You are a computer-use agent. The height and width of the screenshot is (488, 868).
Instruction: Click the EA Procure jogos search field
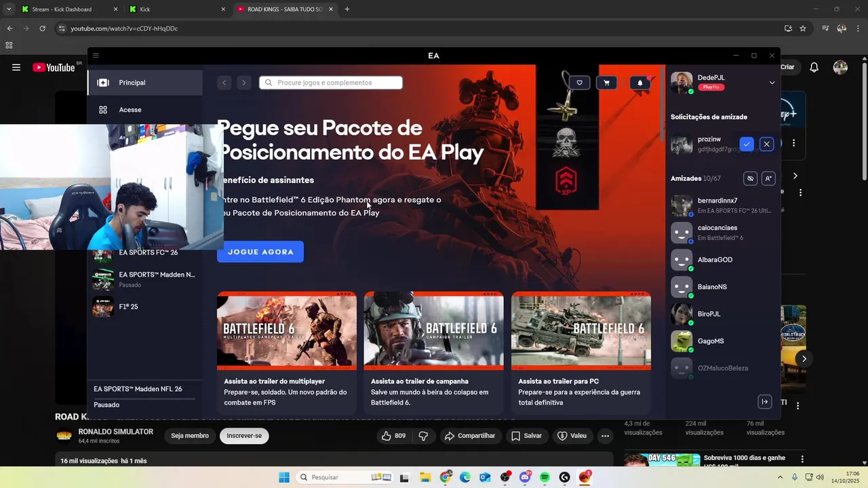click(x=331, y=83)
